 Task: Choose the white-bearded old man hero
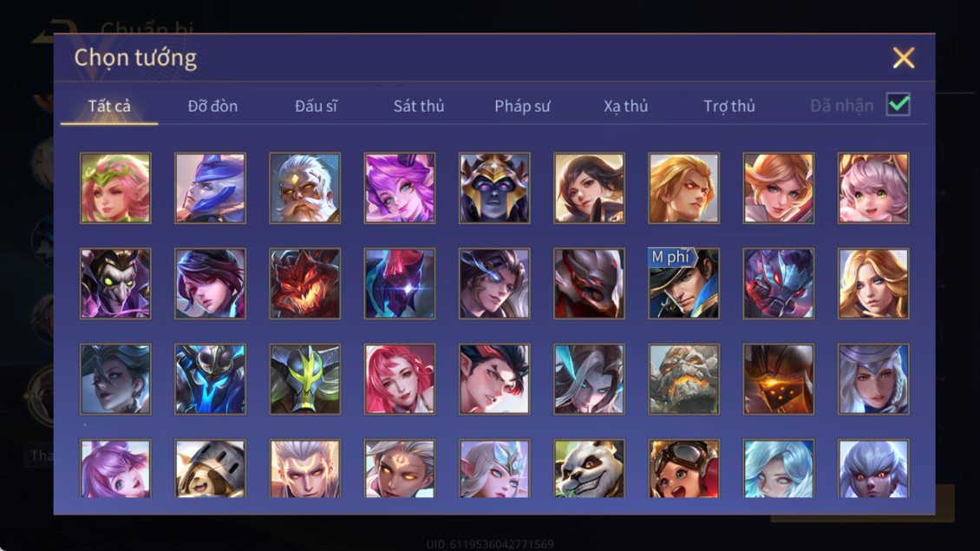tap(305, 188)
